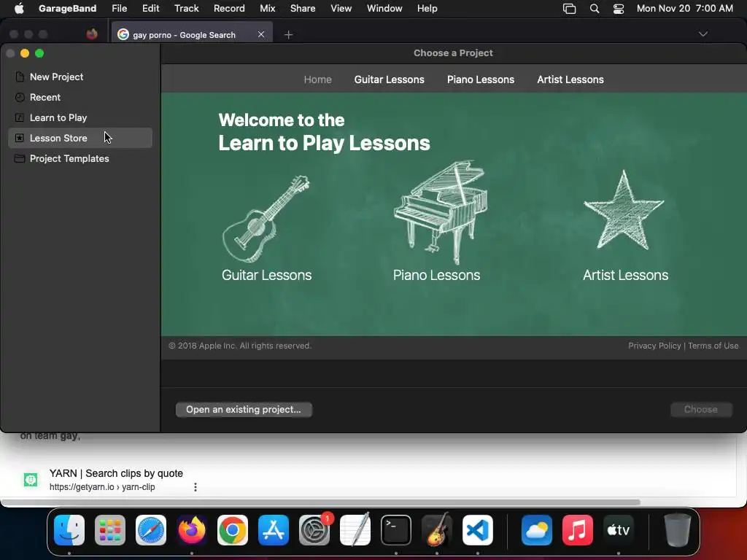Screen dimensions: 747x560
Task: Click Open an existing project button
Action: click(x=244, y=410)
